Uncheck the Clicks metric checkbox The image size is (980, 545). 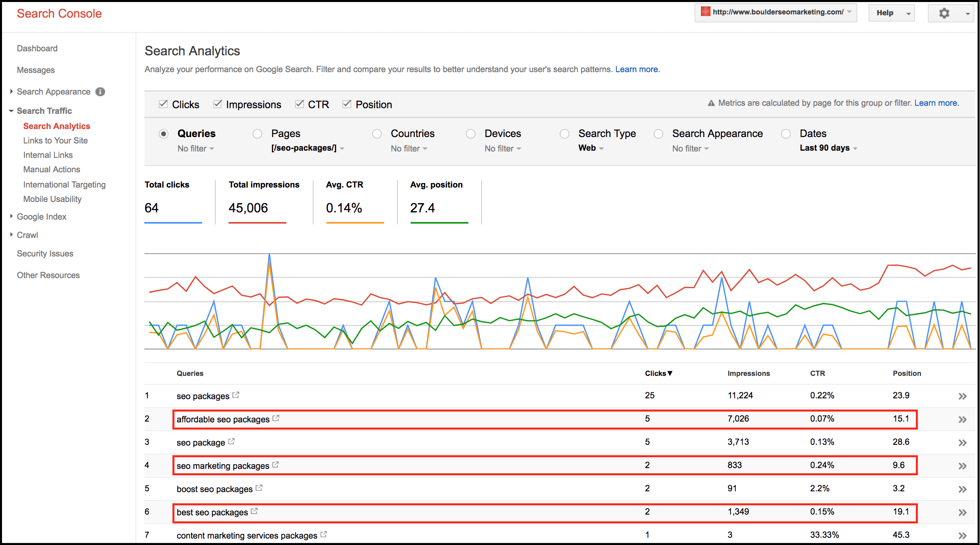tap(163, 104)
